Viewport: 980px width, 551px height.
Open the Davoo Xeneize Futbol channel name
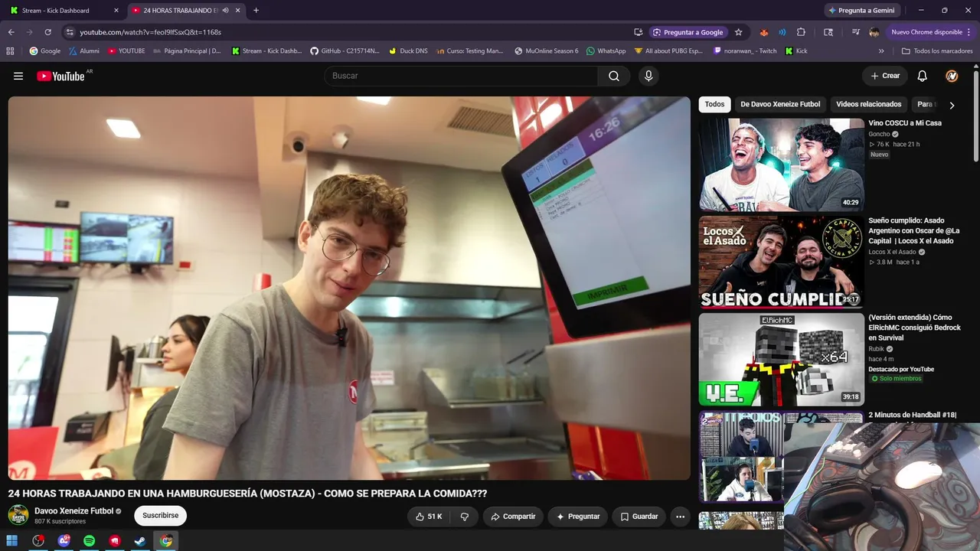[x=73, y=510]
